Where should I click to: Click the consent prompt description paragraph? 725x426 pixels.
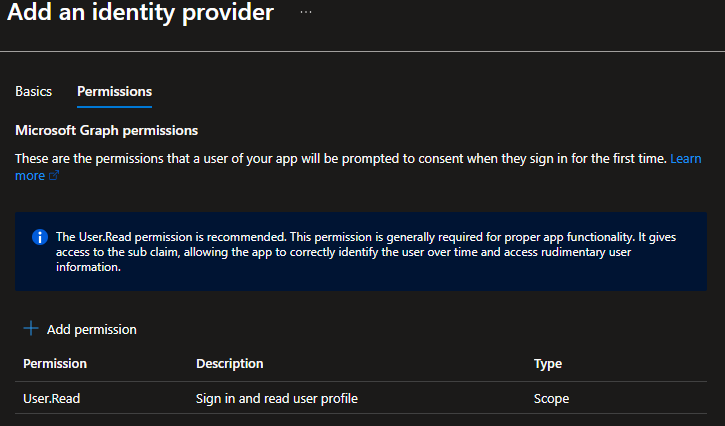pyautogui.click(x=340, y=159)
